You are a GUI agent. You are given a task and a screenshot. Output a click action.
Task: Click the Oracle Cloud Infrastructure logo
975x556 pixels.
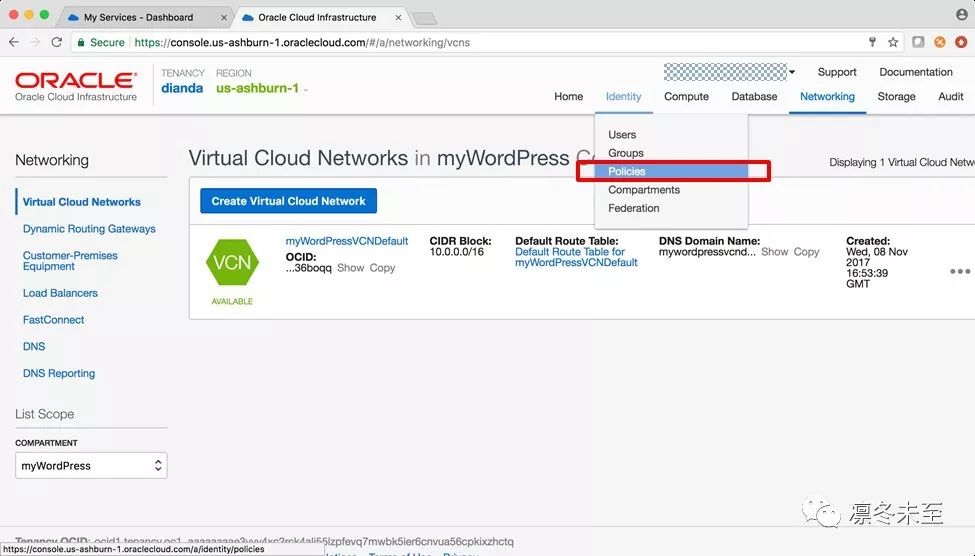76,86
